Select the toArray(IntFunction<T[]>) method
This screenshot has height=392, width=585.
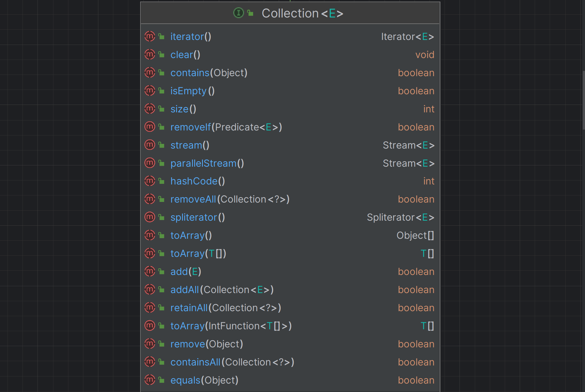click(231, 326)
